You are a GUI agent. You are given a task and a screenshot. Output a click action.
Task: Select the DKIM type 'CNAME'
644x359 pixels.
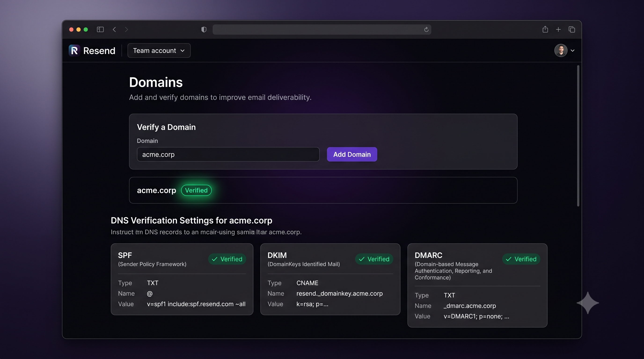tap(307, 283)
